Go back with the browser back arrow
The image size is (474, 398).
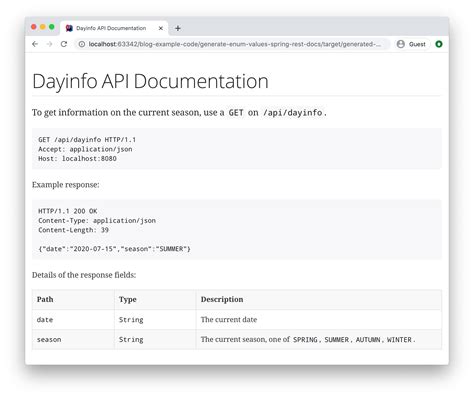tap(35, 44)
